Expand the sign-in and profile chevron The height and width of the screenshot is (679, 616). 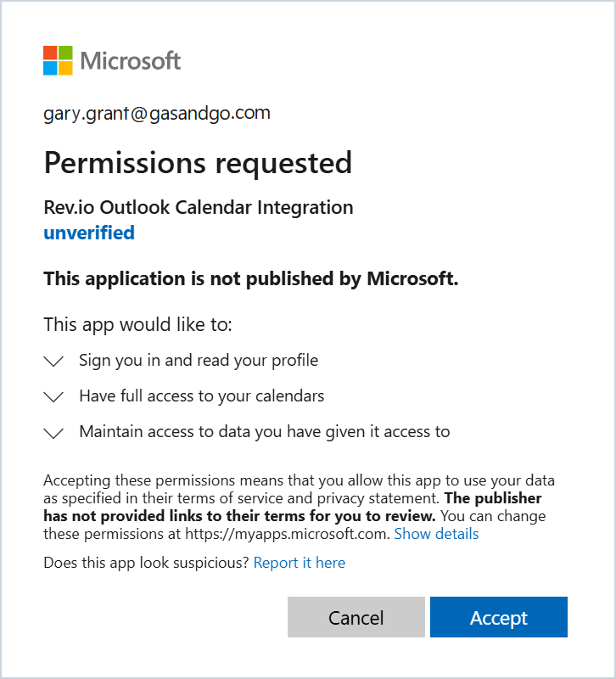click(53, 362)
